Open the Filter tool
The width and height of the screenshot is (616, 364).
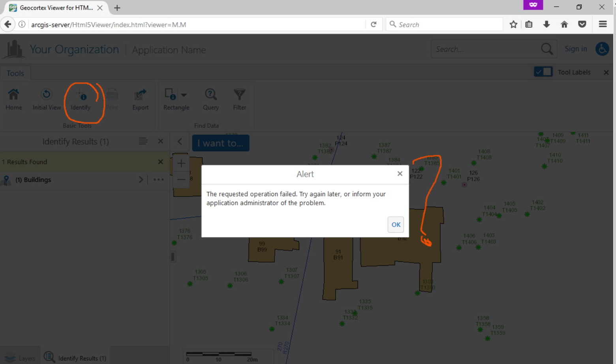pyautogui.click(x=239, y=99)
